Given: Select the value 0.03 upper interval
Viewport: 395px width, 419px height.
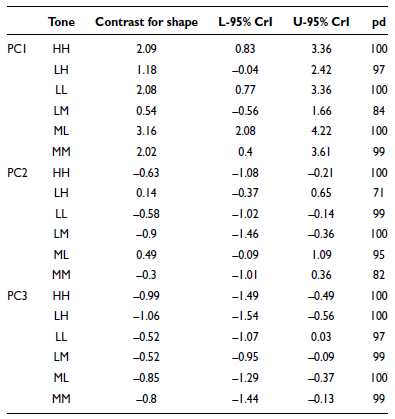Looking at the screenshot, I should pos(321,337).
